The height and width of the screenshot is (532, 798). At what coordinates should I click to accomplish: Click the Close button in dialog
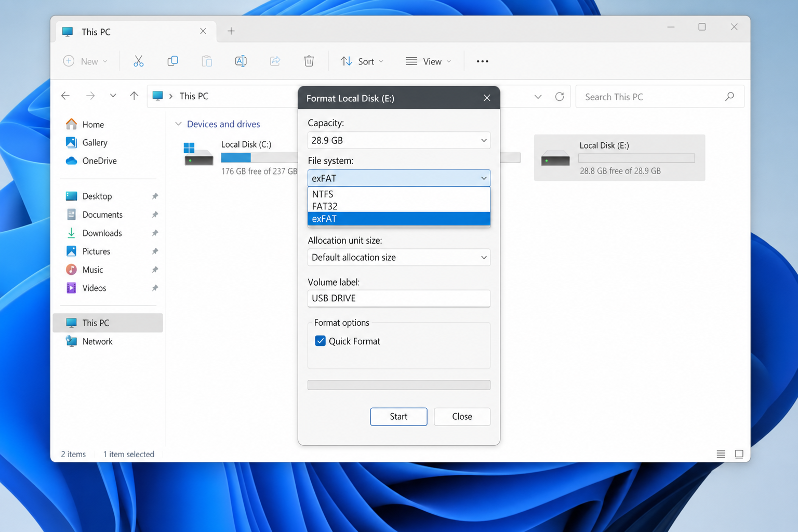click(462, 417)
